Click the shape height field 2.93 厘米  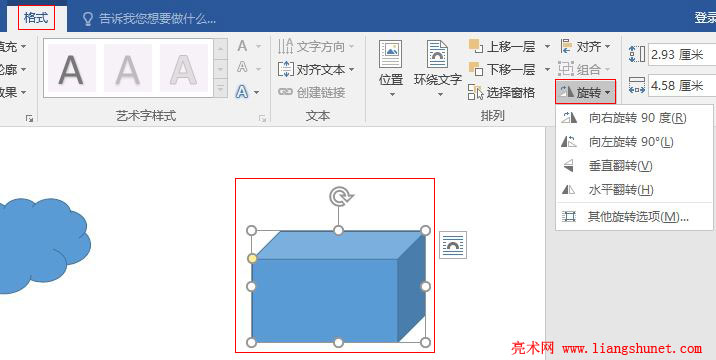point(682,54)
